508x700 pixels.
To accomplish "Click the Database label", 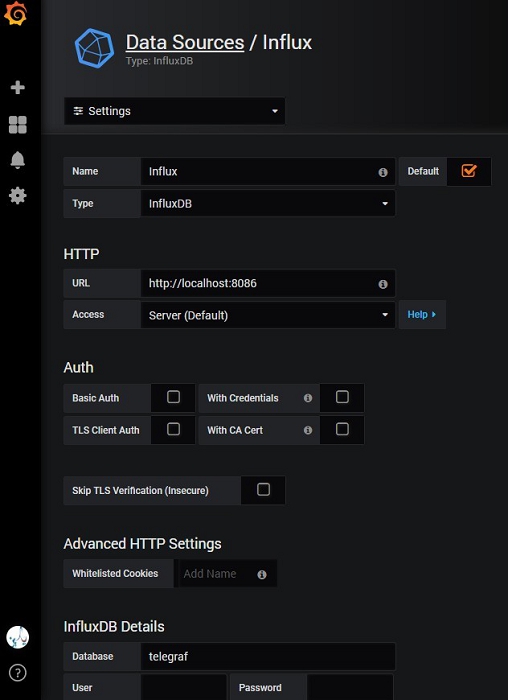I will point(92,656).
